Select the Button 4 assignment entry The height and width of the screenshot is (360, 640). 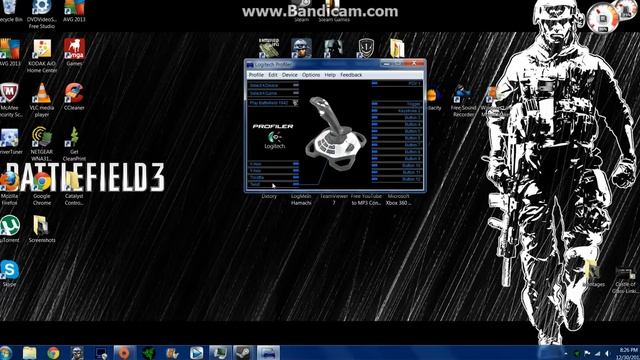(x=396, y=124)
